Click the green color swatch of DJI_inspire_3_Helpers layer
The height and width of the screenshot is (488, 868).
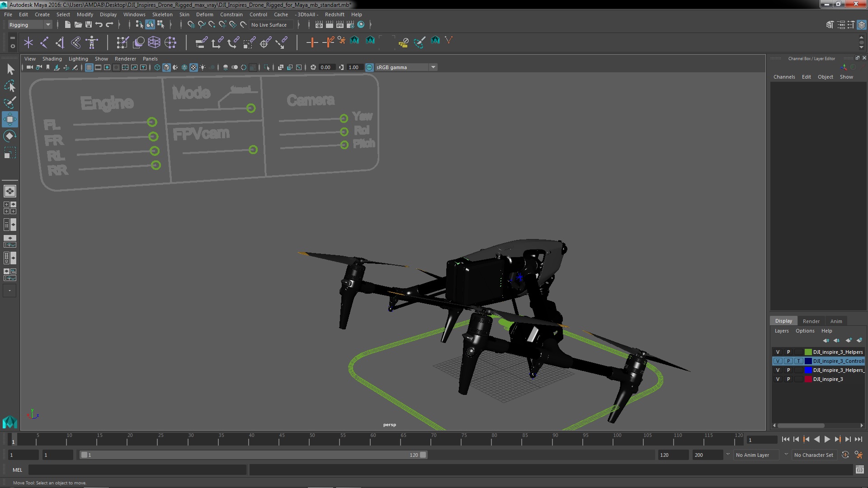808,352
